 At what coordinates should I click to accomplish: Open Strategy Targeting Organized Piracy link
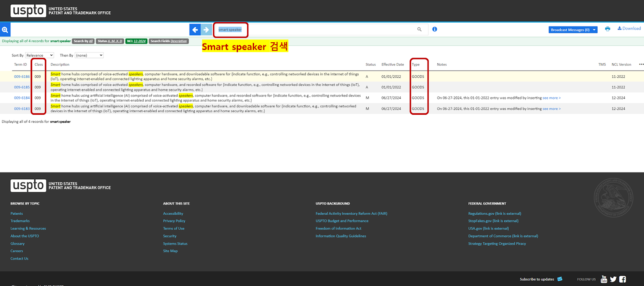tap(497, 244)
